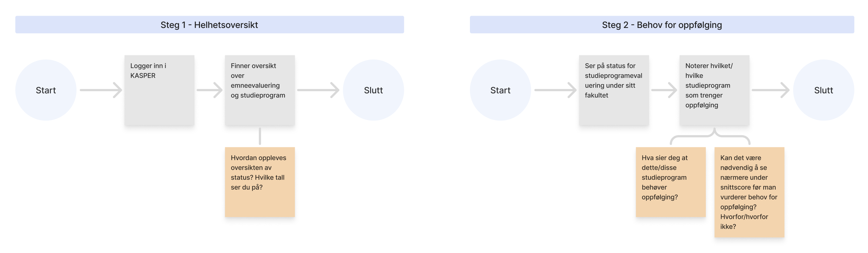Select the 'Steg 2 - Behov for oppfølging' header banner
868x253 pixels.
point(662,25)
